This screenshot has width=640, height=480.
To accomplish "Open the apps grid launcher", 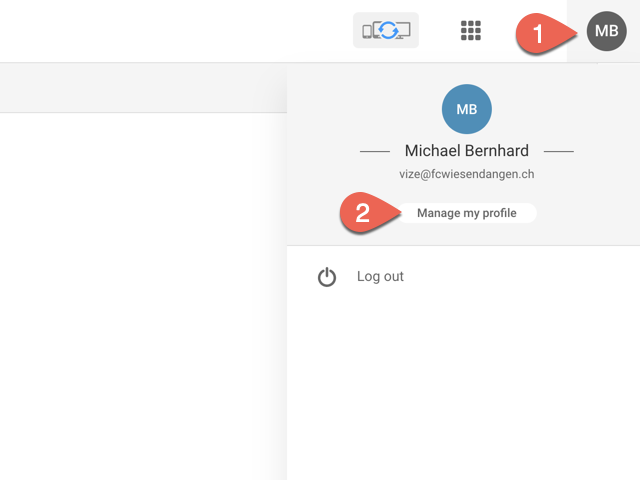I will 471,31.
